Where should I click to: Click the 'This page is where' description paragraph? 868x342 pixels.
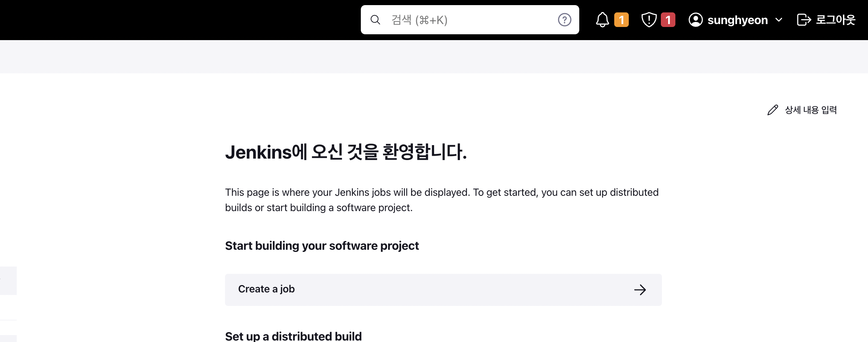(x=442, y=200)
